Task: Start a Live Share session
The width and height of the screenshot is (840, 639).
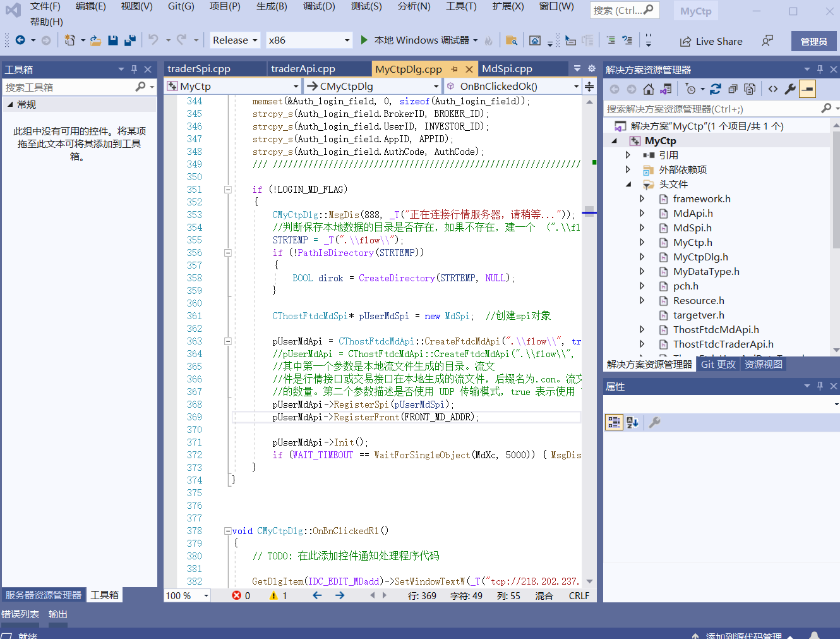Action: point(711,40)
